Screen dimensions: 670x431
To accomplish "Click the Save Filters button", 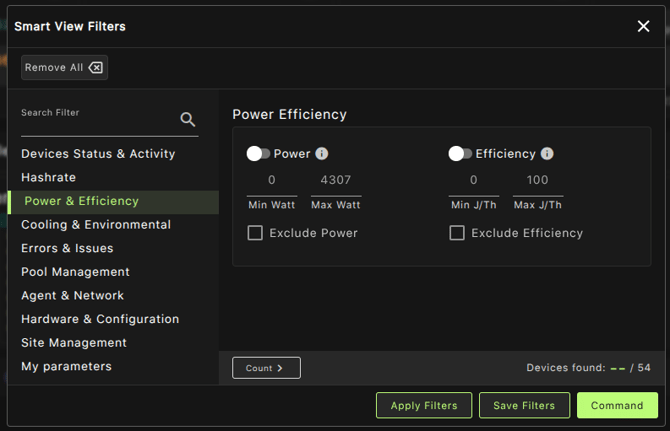I will point(524,405).
